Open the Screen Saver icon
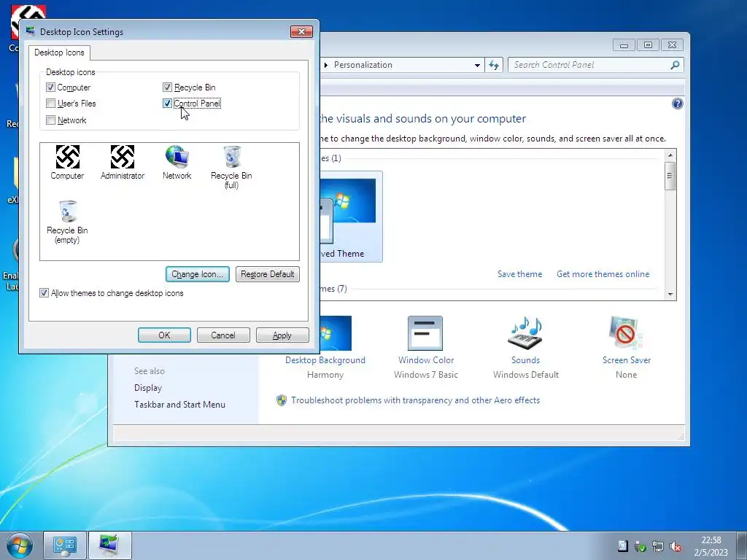Viewport: 747px width, 560px height. pos(626,333)
